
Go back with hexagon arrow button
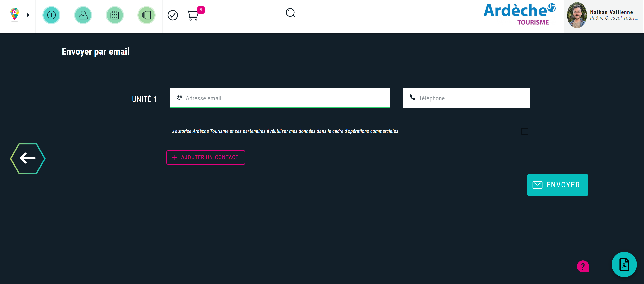[28, 158]
